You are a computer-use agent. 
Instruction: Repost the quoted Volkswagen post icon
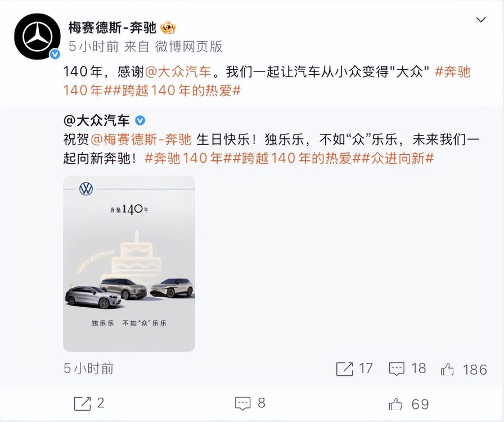pos(344,369)
